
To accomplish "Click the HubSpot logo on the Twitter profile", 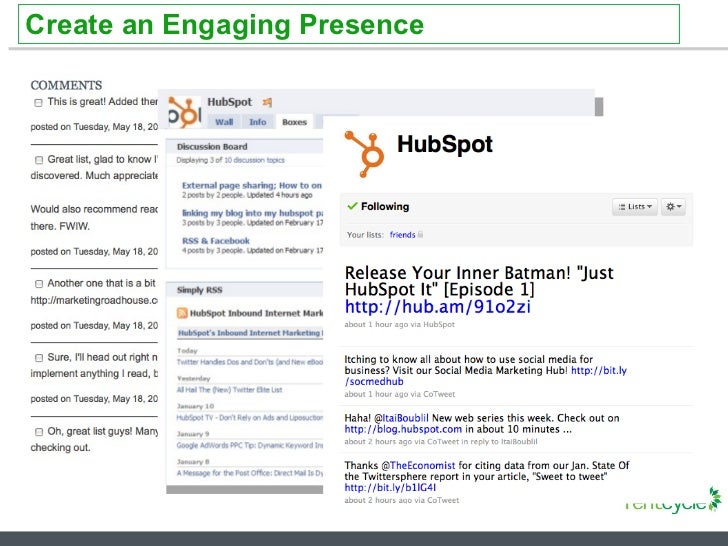I will point(365,154).
